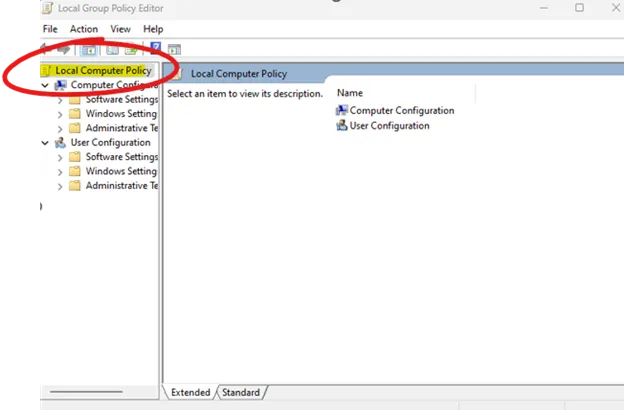The width and height of the screenshot is (624, 410).
Task: Select User Configuration in the tree
Action: pos(111,143)
